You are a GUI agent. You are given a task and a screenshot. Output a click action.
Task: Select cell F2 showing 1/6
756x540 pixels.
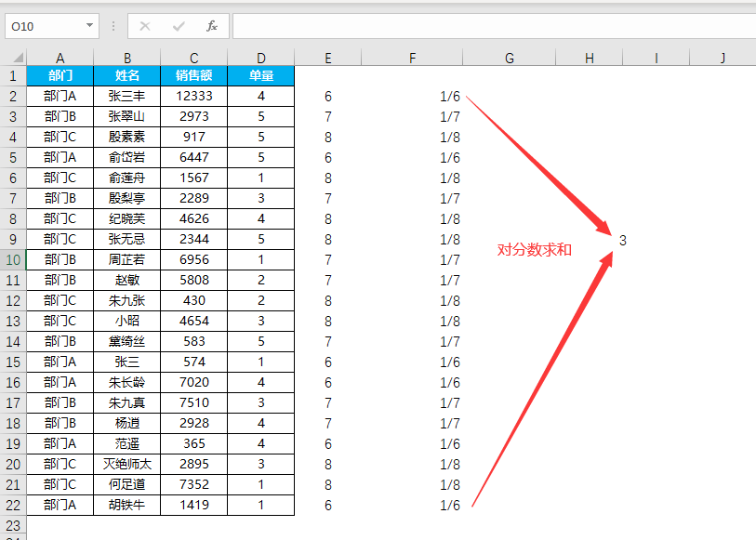coord(412,96)
